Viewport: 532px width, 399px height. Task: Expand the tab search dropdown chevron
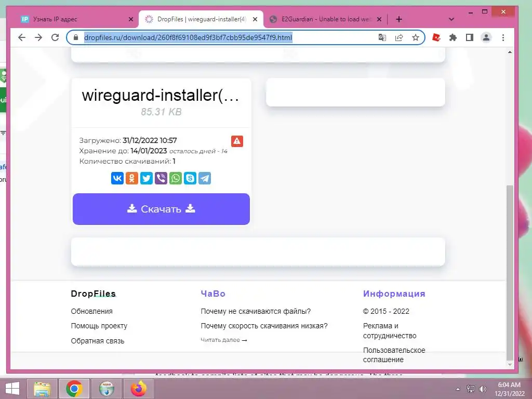[451, 19]
